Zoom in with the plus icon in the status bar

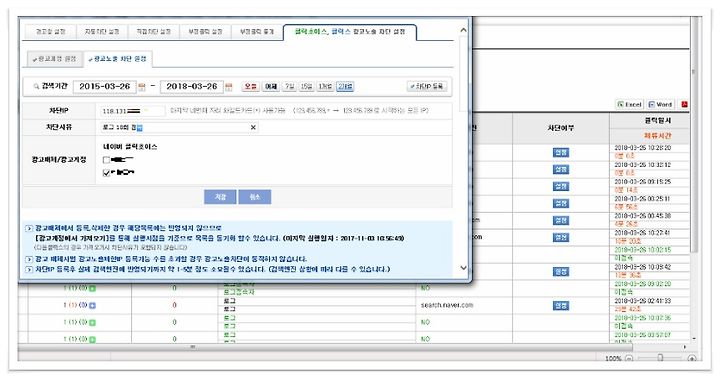[x=692, y=358]
